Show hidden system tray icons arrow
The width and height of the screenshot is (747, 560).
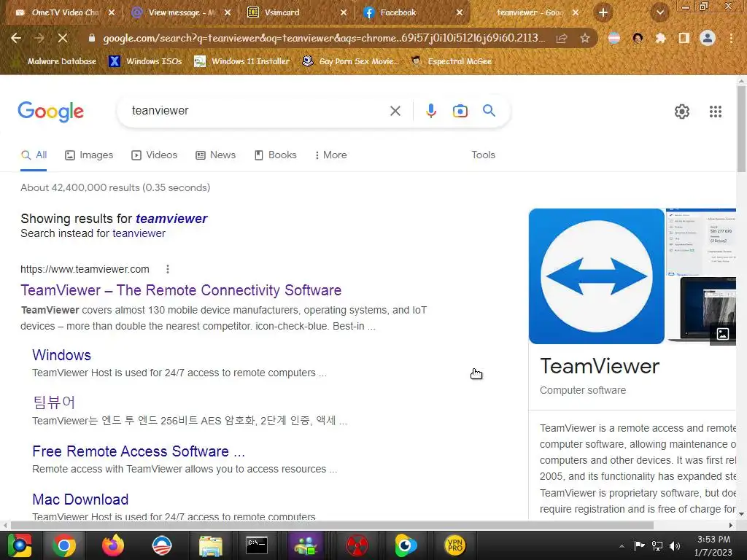pyautogui.click(x=622, y=545)
